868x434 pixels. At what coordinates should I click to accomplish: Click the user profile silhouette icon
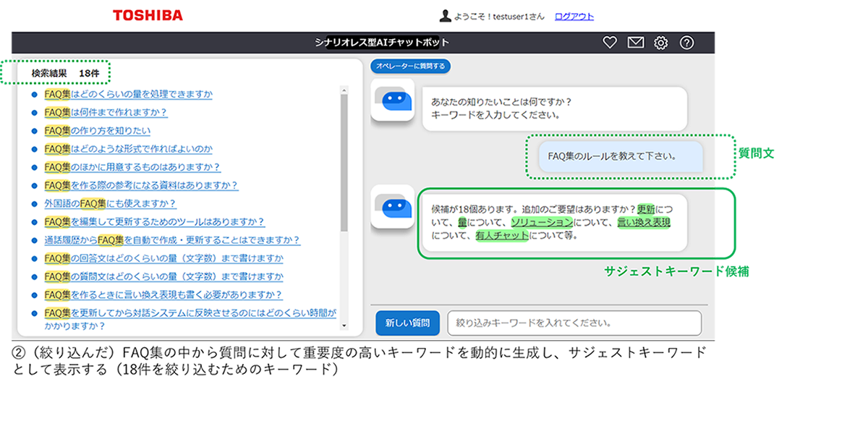[446, 16]
